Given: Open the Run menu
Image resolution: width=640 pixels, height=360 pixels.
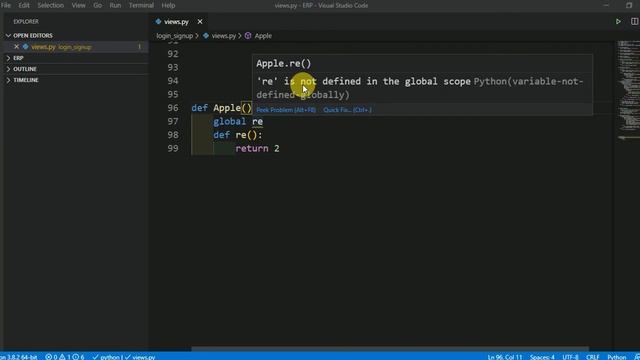Looking at the screenshot, I should [115, 5].
